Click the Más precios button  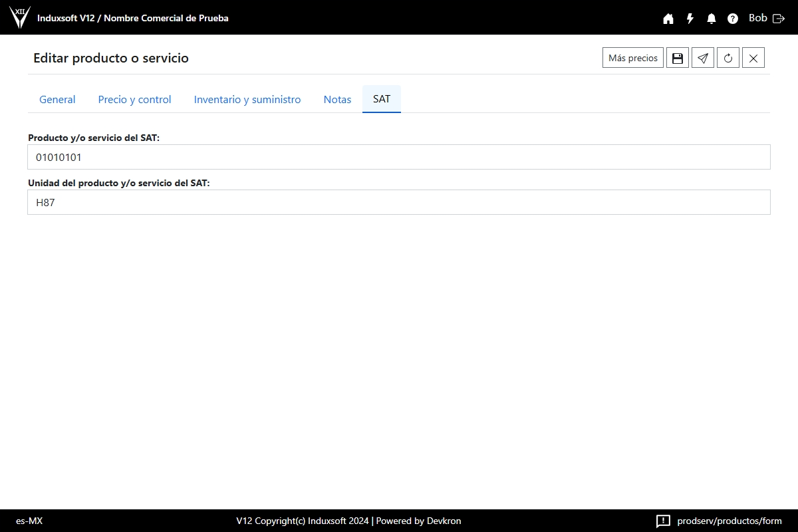(x=633, y=58)
